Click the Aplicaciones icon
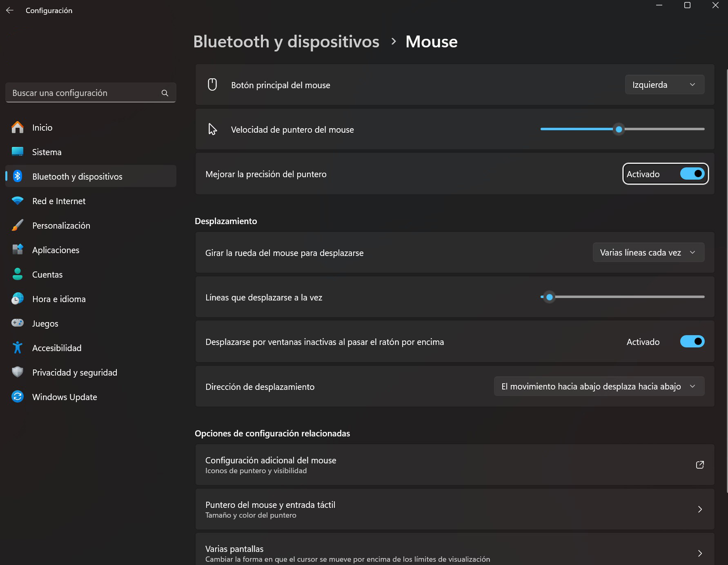 pos(18,250)
